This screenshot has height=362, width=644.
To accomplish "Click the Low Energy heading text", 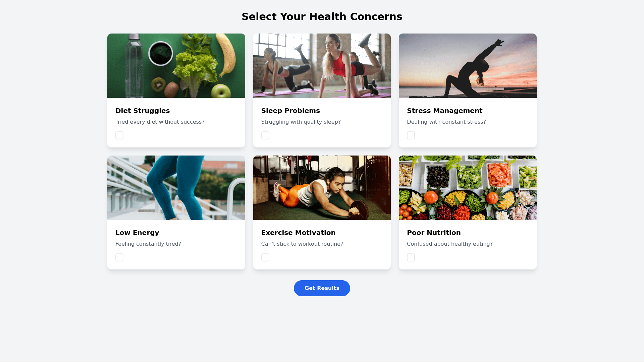I will (137, 233).
